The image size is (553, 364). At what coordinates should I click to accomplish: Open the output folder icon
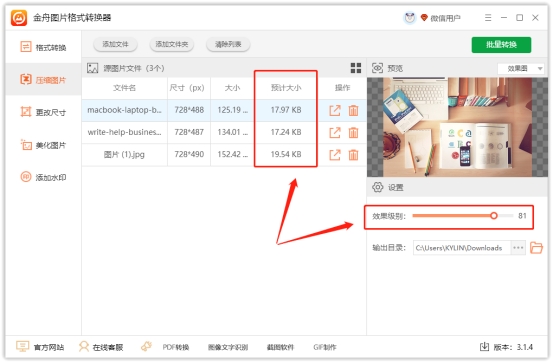(536, 248)
